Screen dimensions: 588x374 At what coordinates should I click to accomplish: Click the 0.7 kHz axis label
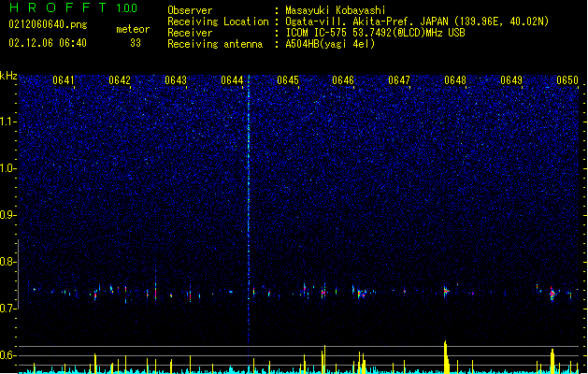(x=8, y=309)
